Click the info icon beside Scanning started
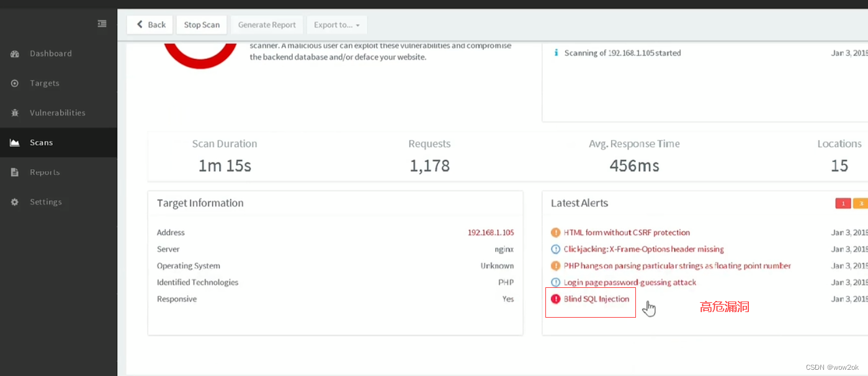 coord(556,53)
